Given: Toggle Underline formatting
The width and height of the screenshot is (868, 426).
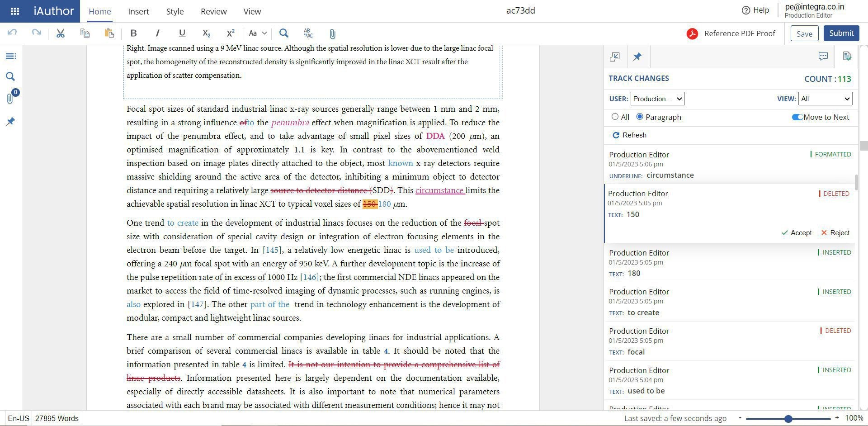Looking at the screenshot, I should (x=182, y=33).
